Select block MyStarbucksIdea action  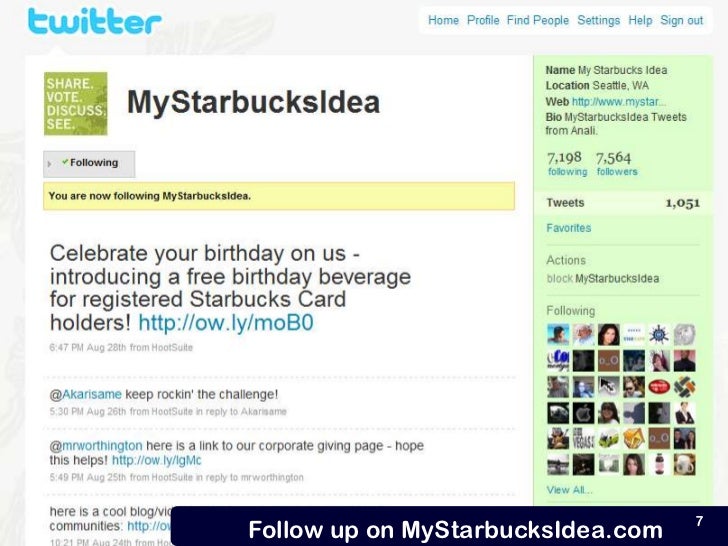tap(603, 279)
